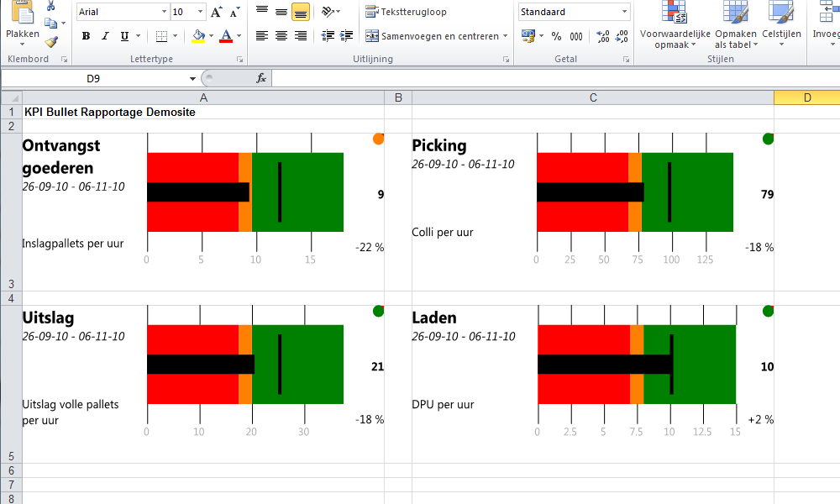Increase font size with the large A icon
840x504 pixels.
coord(217,12)
